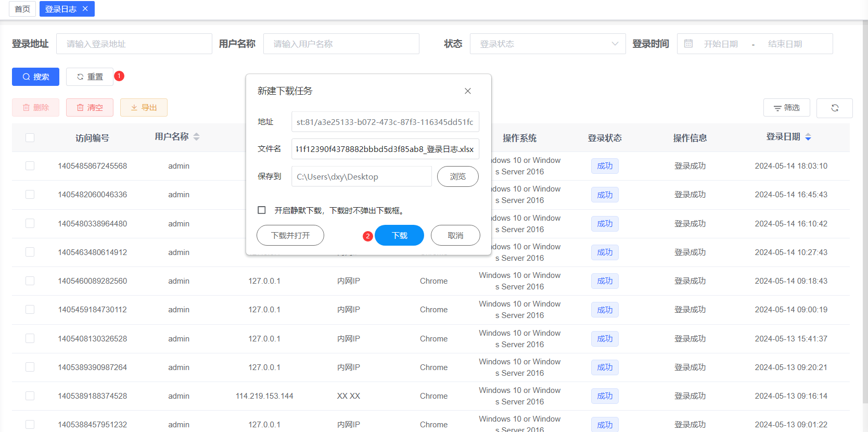Click the date cell 2024-05-14 09:18:43

(x=791, y=281)
